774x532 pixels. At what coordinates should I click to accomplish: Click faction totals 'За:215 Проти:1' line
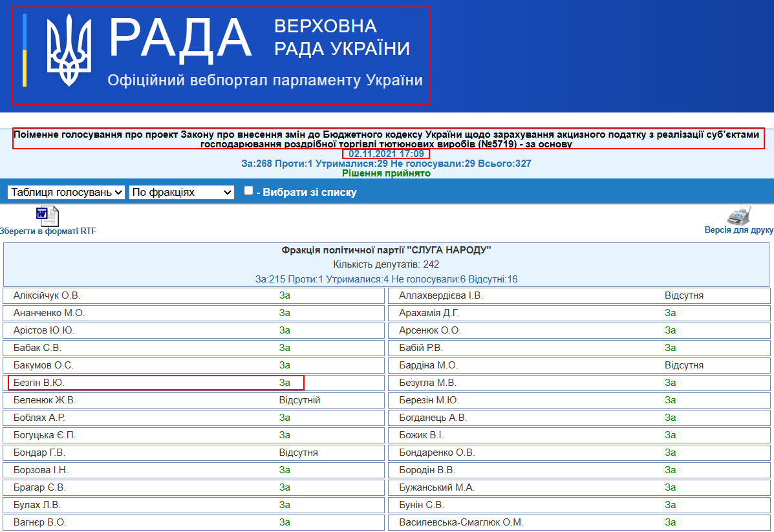coord(386,279)
